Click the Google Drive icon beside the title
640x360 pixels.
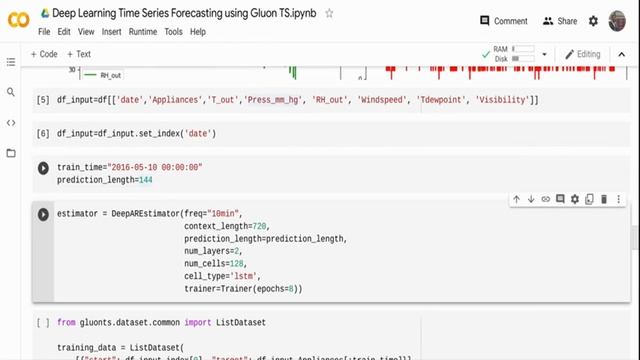[45, 13]
